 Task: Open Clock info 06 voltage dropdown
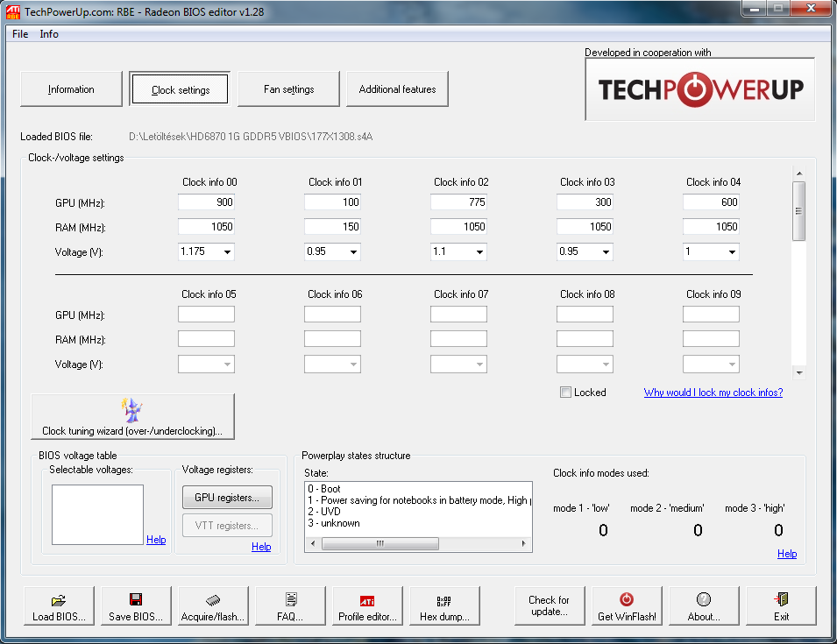click(x=353, y=364)
